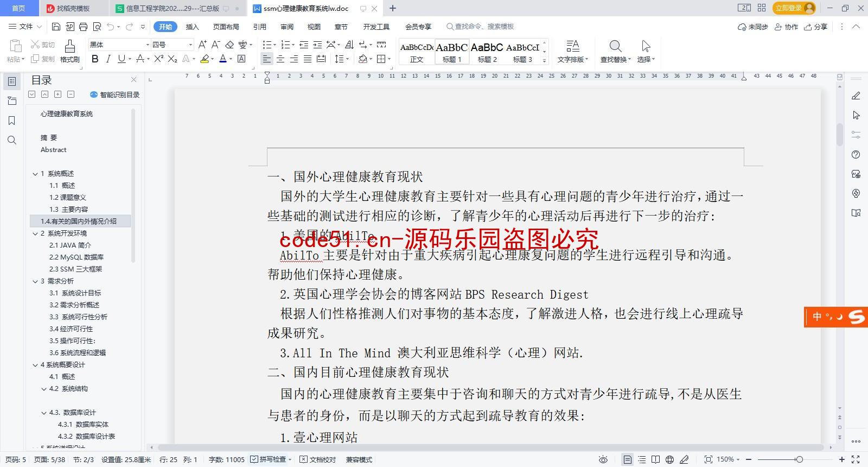Apply the 标题 2 heading style
This screenshot has height=467, width=868.
(x=487, y=52)
